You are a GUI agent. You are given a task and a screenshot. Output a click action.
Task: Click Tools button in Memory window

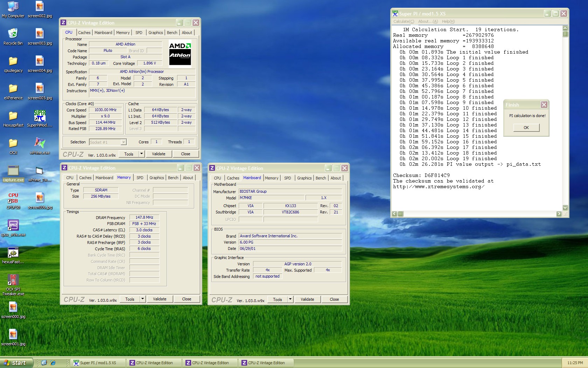coord(130,299)
